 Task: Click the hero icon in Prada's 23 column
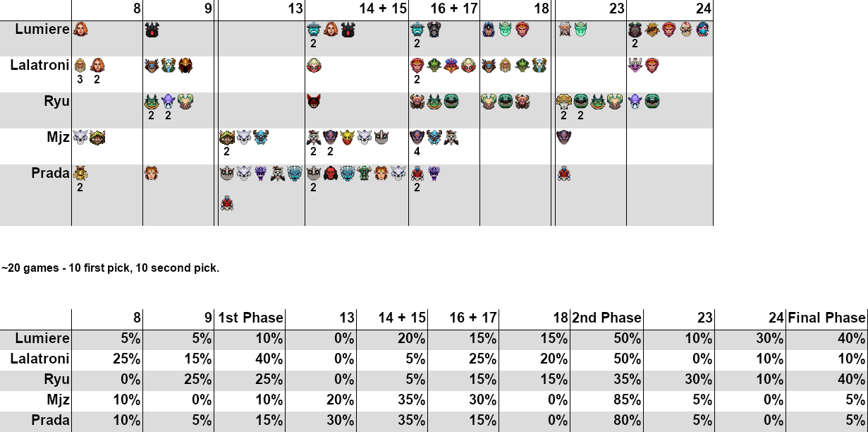563,173
